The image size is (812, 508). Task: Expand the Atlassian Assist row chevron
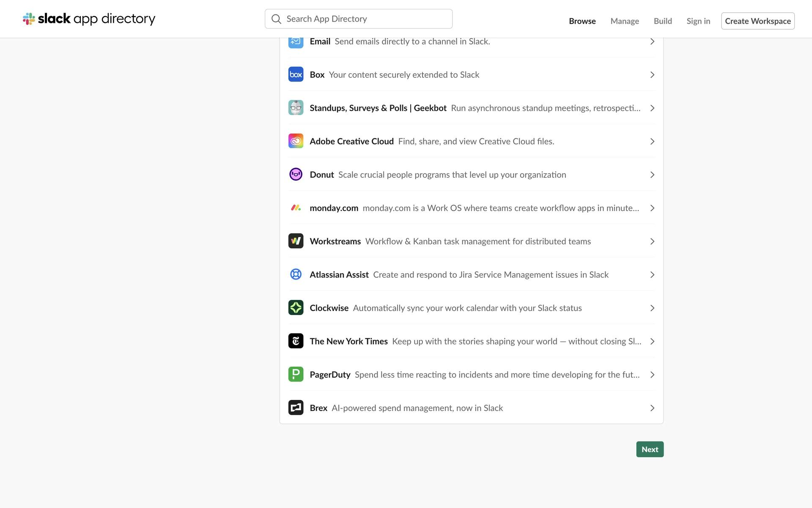(652, 275)
